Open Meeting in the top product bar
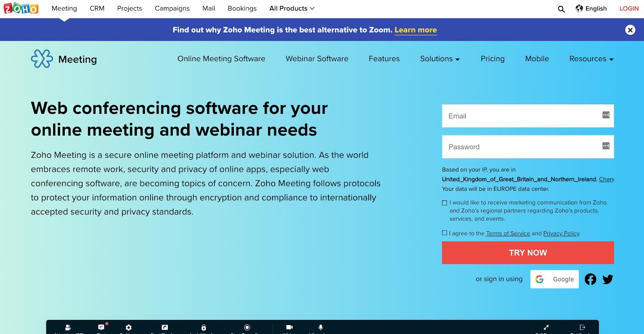Image resolution: width=644 pixels, height=334 pixels. pyautogui.click(x=64, y=8)
